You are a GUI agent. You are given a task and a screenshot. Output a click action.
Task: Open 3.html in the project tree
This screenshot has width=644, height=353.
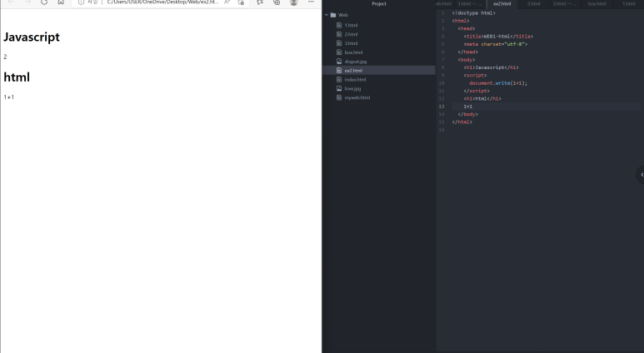pos(352,43)
